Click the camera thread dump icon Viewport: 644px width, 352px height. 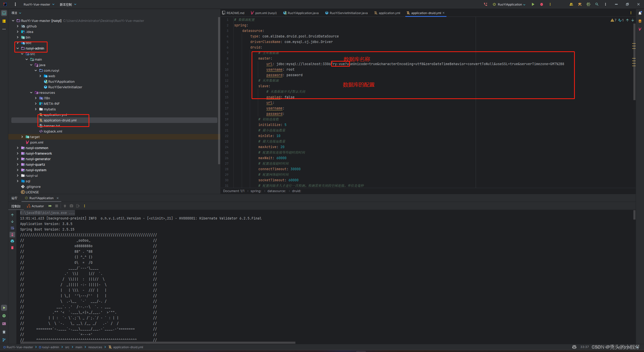tap(71, 206)
